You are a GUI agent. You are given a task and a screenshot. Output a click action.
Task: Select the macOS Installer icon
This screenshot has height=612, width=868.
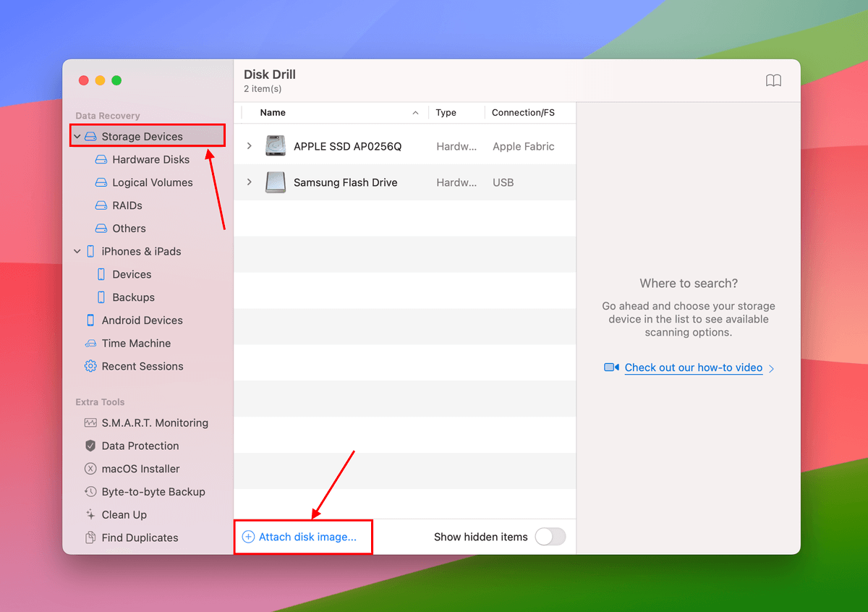90,469
